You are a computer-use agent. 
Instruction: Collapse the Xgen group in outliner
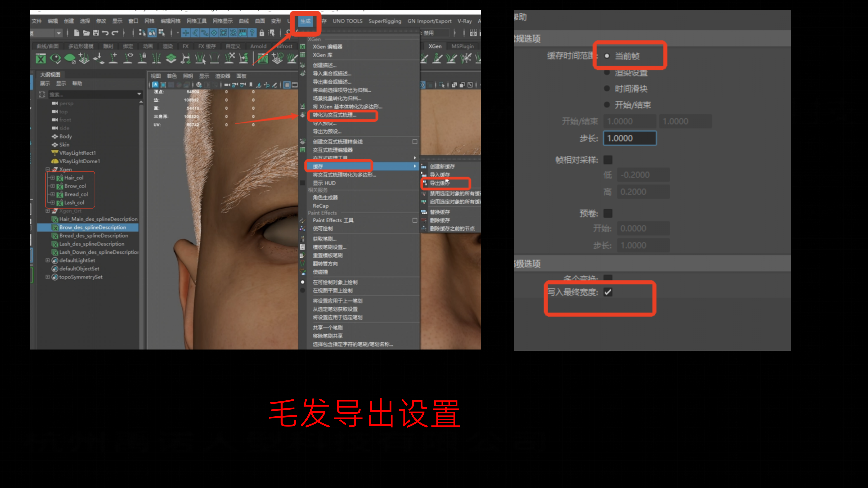click(47, 169)
